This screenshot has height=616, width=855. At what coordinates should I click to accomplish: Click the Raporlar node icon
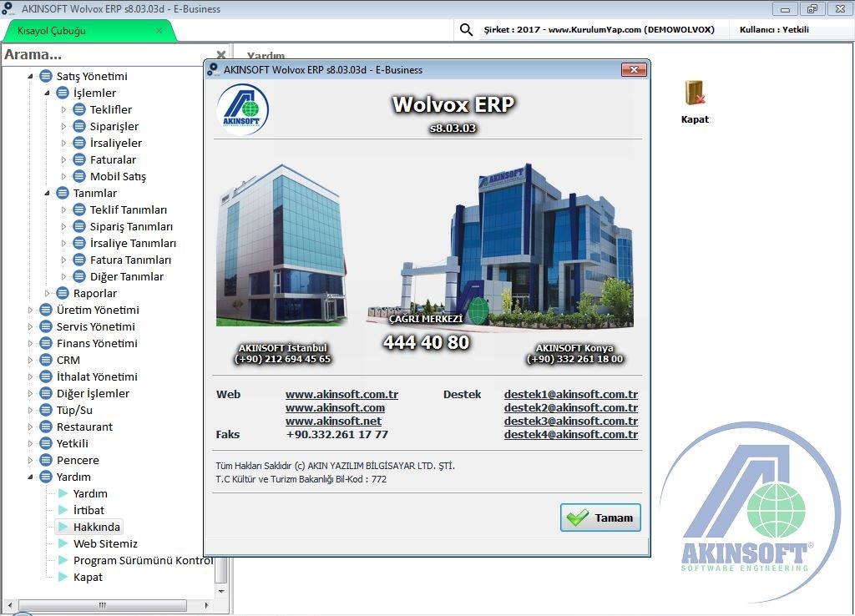tap(63, 293)
